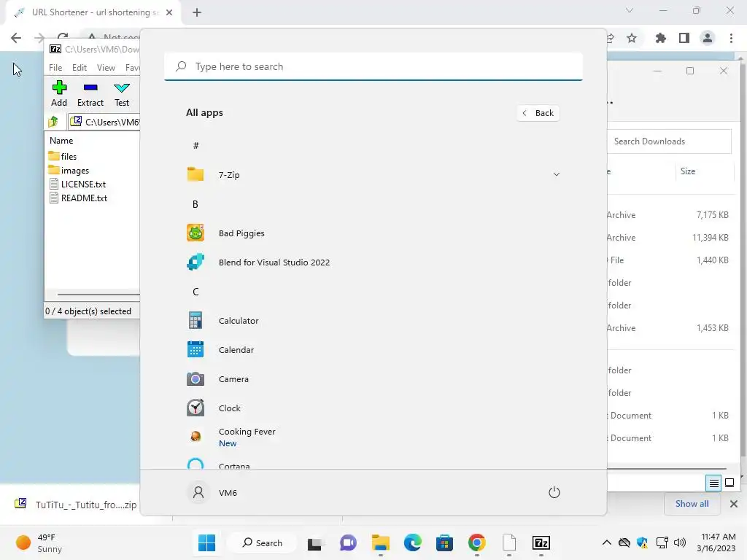The width and height of the screenshot is (747, 560).
Task: Click the 7-Zip address path field
Action: pos(104,122)
